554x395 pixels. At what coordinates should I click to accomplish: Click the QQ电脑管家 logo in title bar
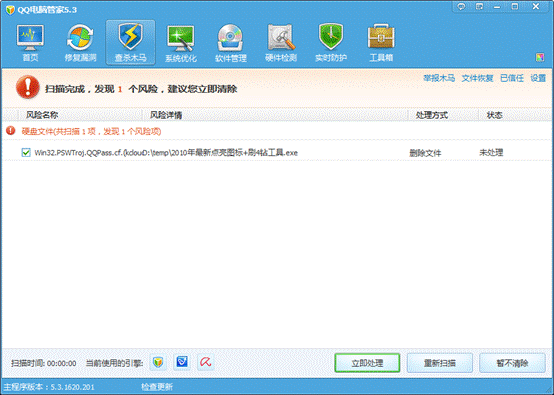click(x=10, y=10)
